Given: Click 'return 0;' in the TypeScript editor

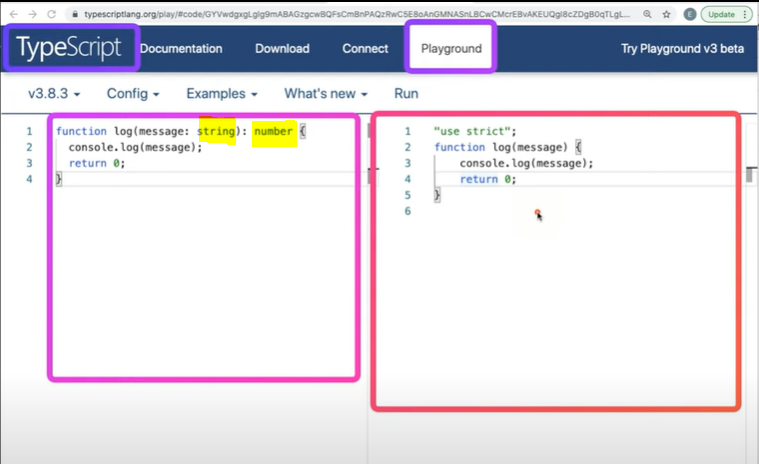Looking at the screenshot, I should click(97, 163).
